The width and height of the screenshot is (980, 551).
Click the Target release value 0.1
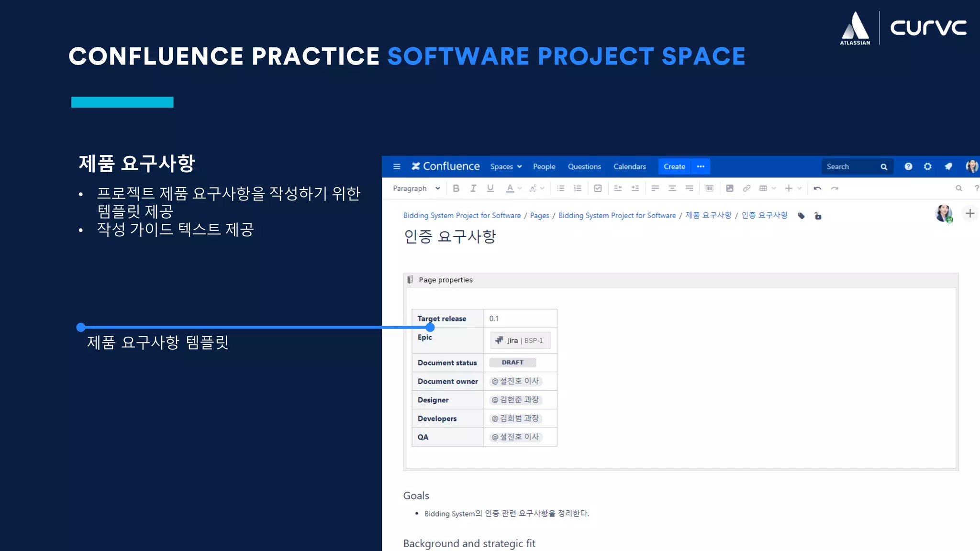(494, 319)
